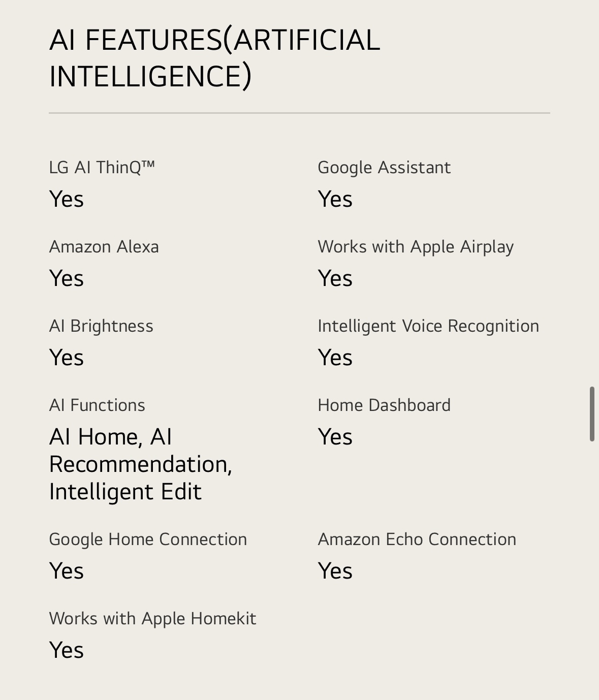599x700 pixels.
Task: Click the Yes value under Home Dashboard
Action: pyautogui.click(x=335, y=437)
